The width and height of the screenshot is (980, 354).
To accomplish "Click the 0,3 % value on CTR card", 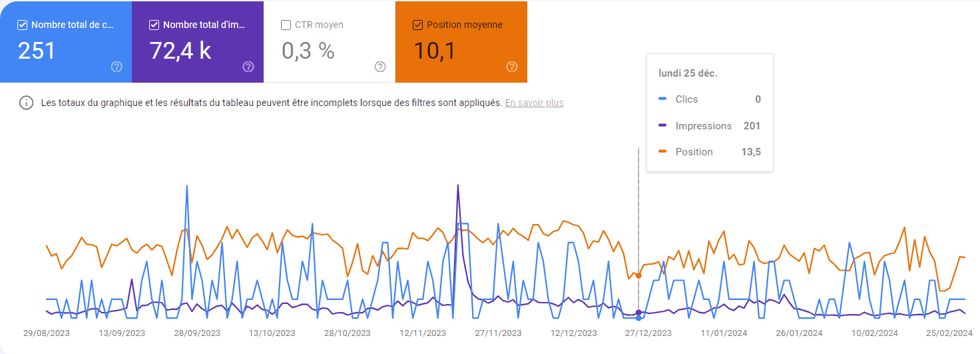I will tap(308, 51).
